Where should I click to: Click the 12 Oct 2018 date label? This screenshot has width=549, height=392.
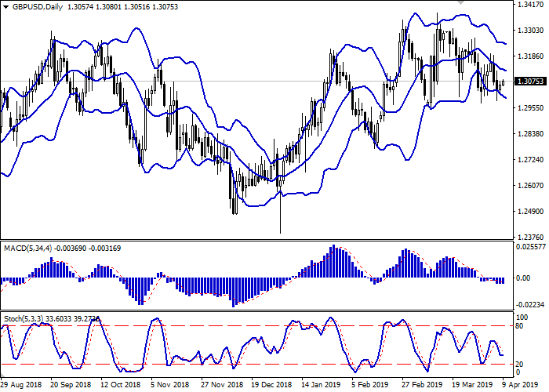[x=120, y=386]
